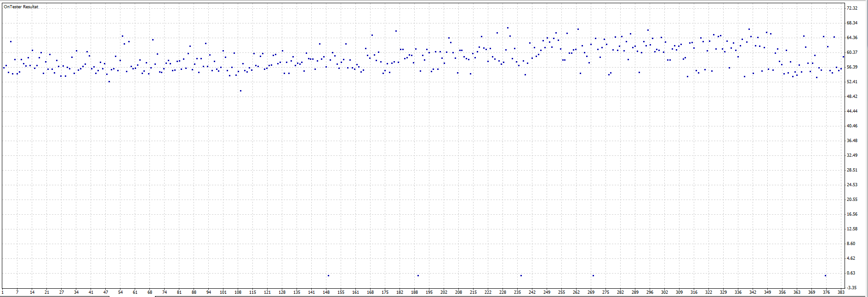Screen dimensions: 868x297
Task: Click the 20.55 y-axis label
Action: point(852,200)
